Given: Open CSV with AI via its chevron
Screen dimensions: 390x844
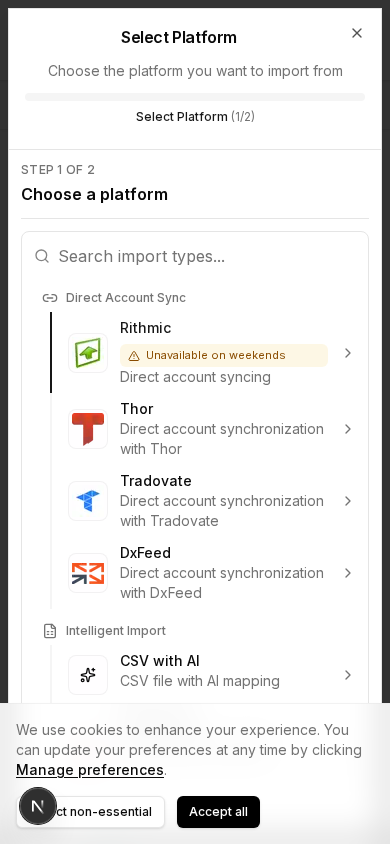Looking at the screenshot, I should pos(348,675).
